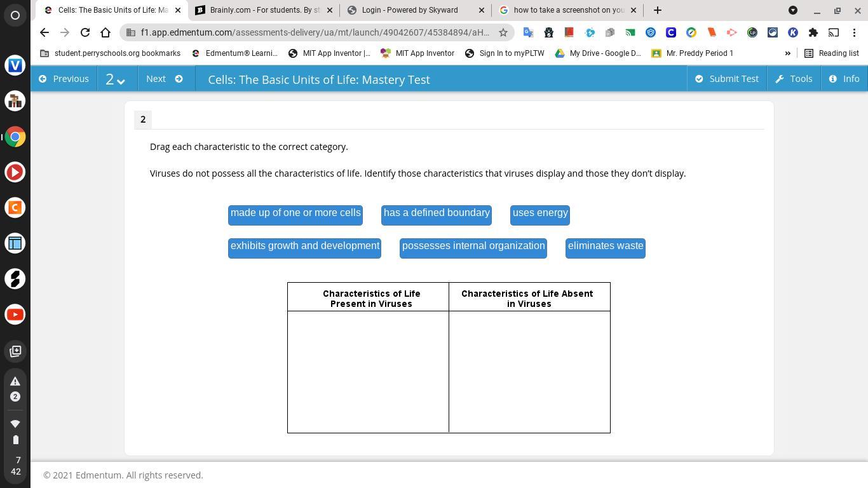The image size is (868, 488).
Task: Go back to the previous page
Action: click(x=44, y=32)
